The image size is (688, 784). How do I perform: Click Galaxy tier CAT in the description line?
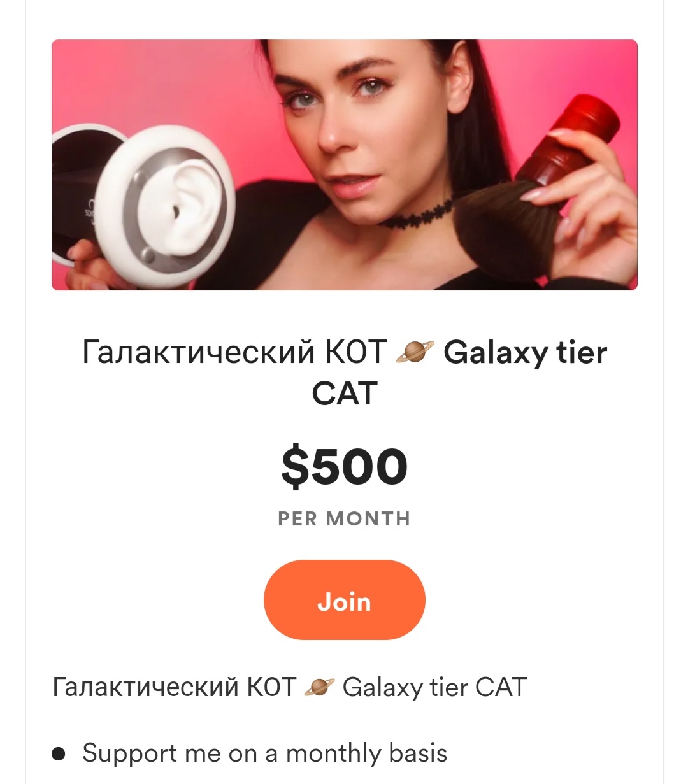point(435,688)
